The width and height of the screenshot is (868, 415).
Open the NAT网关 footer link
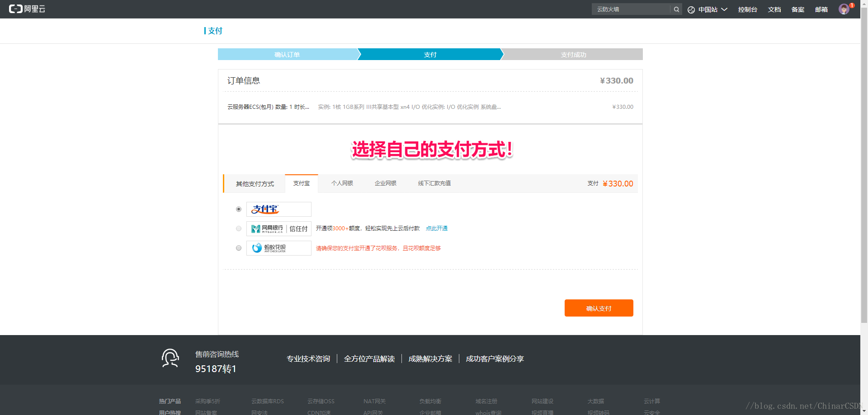tap(375, 401)
